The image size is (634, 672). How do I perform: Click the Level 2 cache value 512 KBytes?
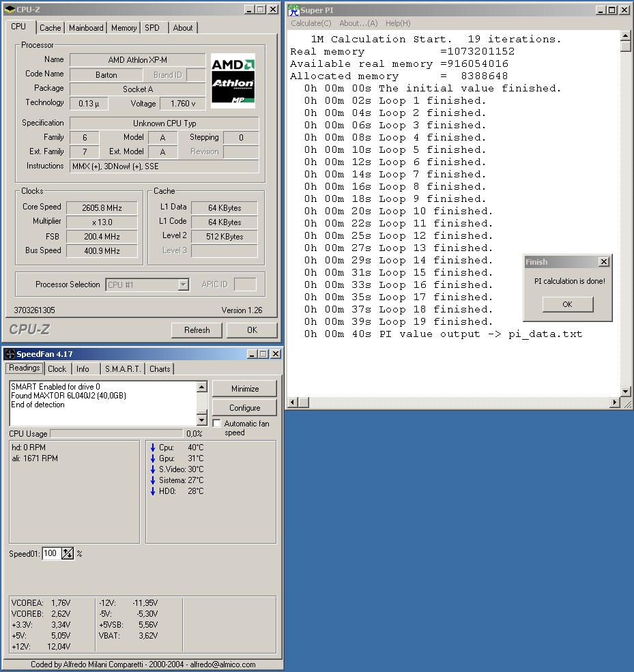[225, 237]
